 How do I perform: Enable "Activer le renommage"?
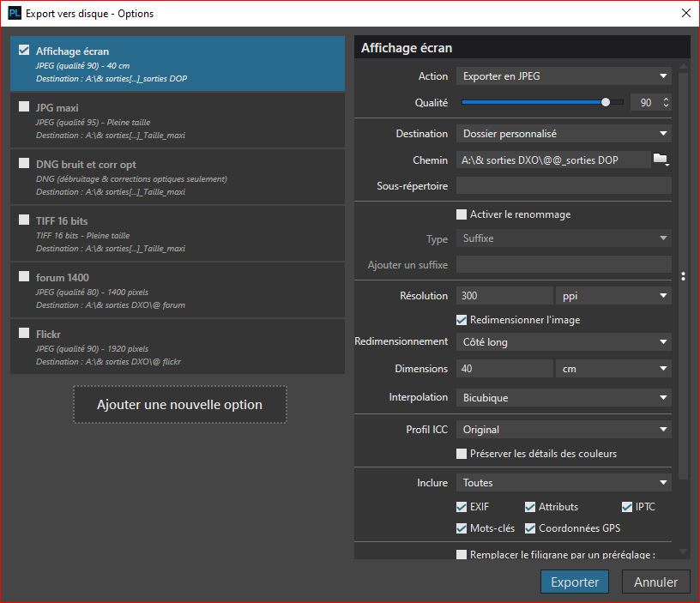click(x=461, y=214)
